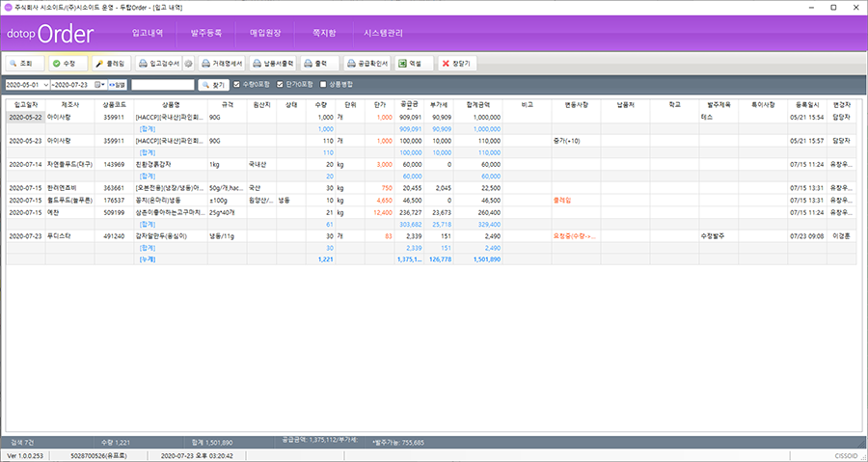
Task: Print the 입고검수서 document
Action: (158, 63)
